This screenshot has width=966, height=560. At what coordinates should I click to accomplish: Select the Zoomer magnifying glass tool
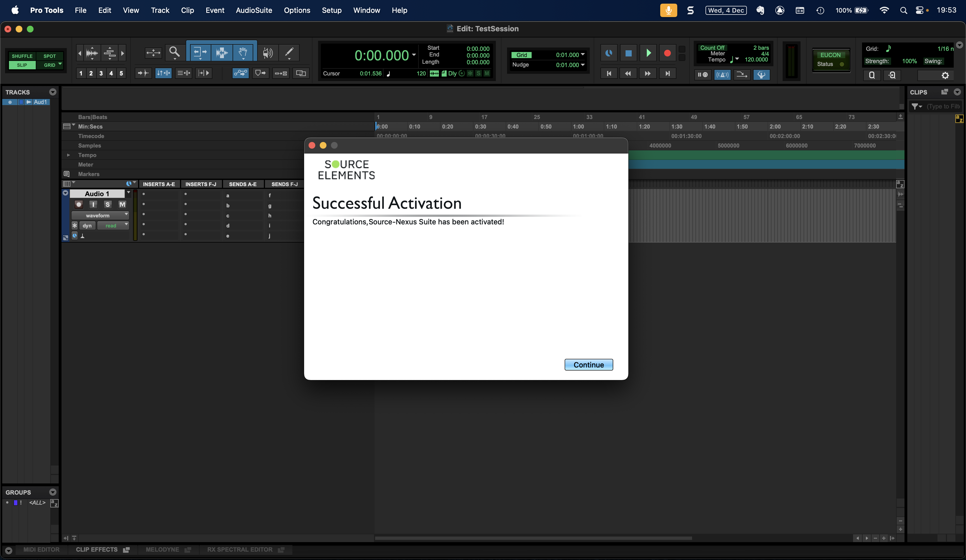click(174, 52)
